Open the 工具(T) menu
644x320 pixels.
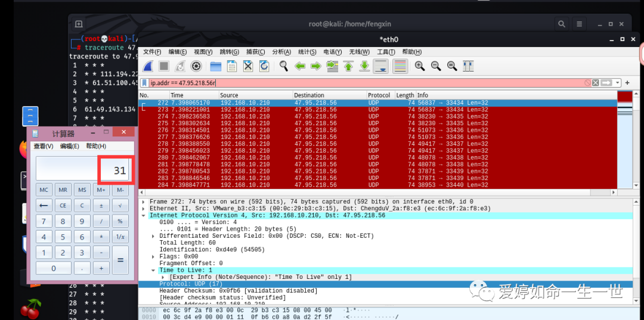pos(386,52)
